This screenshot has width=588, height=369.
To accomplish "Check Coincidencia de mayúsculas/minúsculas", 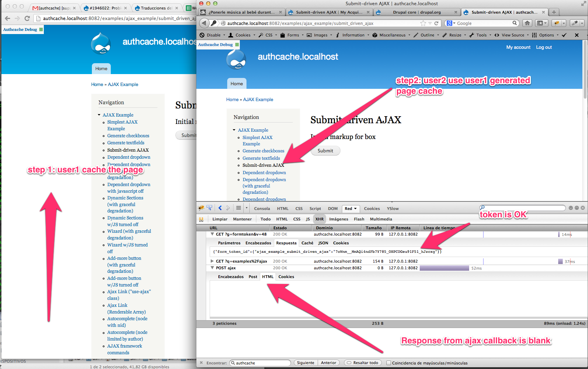I will (388, 363).
